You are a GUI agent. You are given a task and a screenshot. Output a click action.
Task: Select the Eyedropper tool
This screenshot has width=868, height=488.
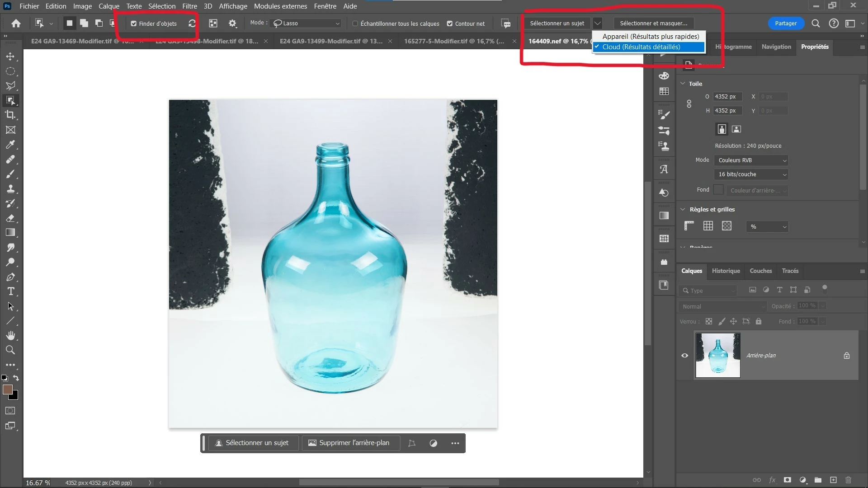pyautogui.click(x=10, y=145)
